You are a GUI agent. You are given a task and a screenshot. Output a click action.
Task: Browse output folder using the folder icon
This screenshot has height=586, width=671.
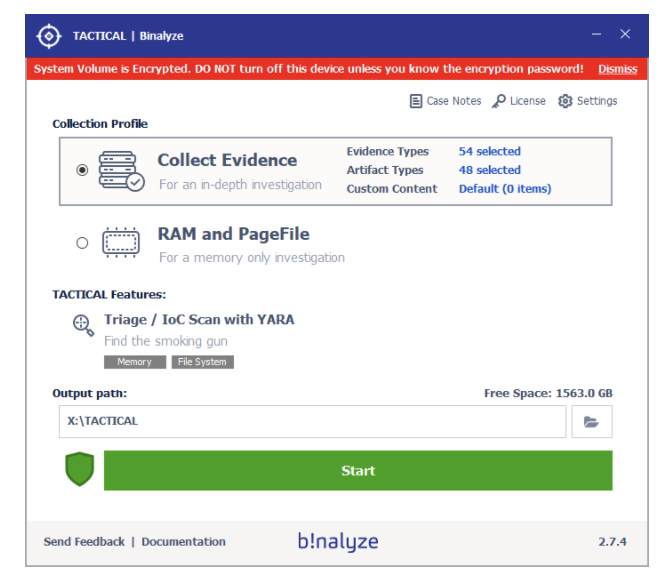591,422
